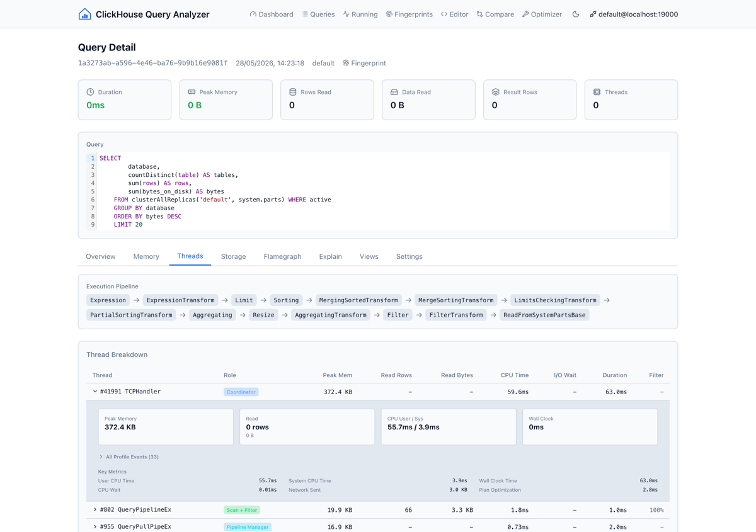756x532 pixels.
Task: Expand the #802 QueryPipelineEx thread row
Action: 378,510
